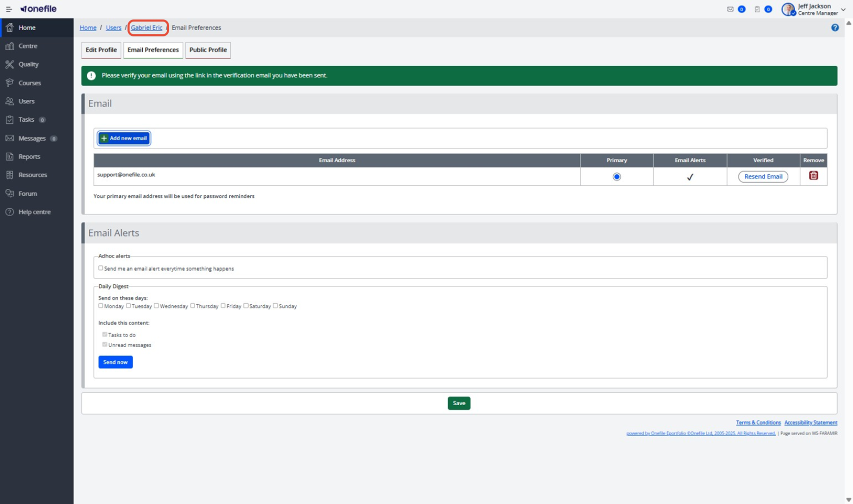Open Reports in the sidebar
Image resolution: width=853 pixels, height=504 pixels.
tap(29, 157)
